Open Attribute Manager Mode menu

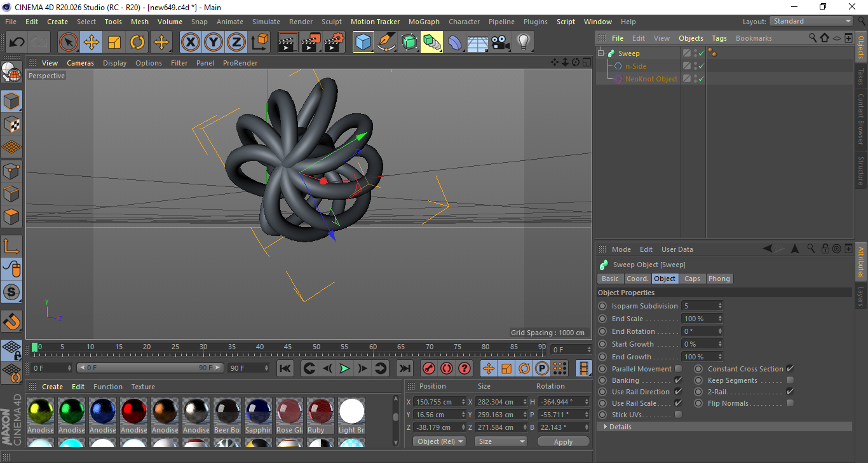(621, 249)
